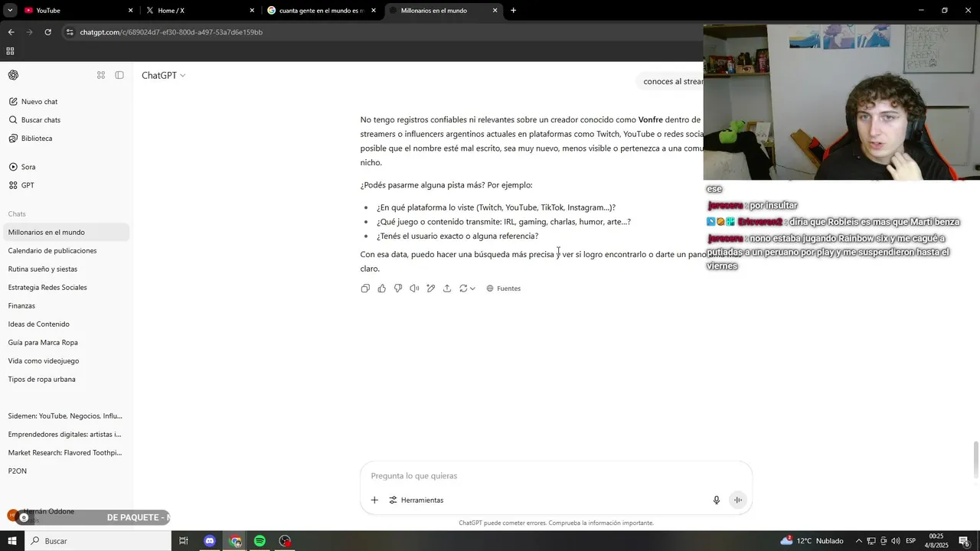Click the ESP language indicator
Image resolution: width=980 pixels, height=551 pixels.
coord(911,541)
